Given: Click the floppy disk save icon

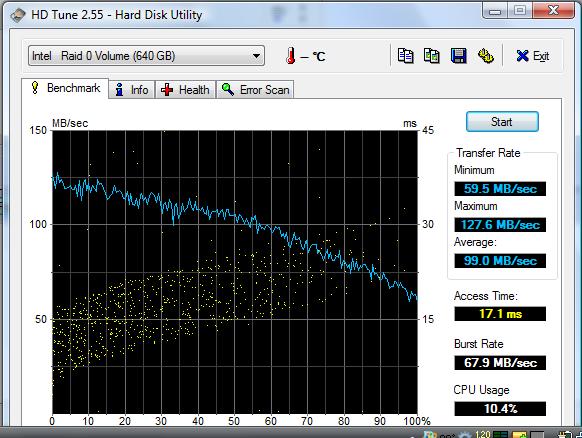Looking at the screenshot, I should (458, 56).
